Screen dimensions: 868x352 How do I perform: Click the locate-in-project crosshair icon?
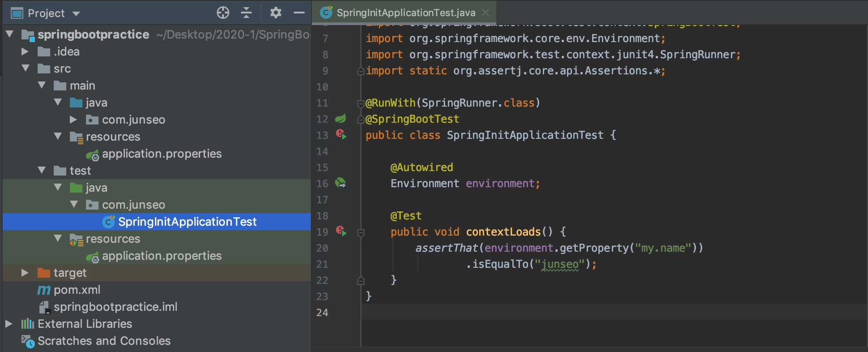coord(223,13)
